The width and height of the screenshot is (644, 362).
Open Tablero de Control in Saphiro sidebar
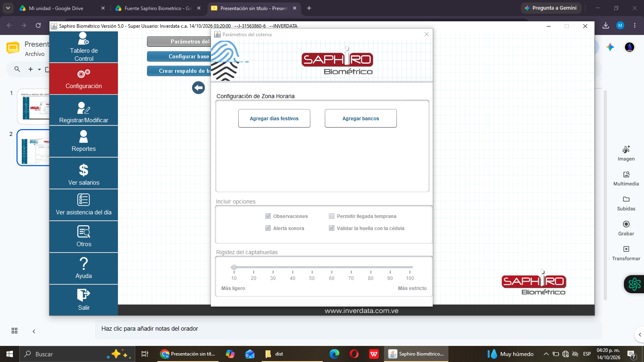pos(84,47)
